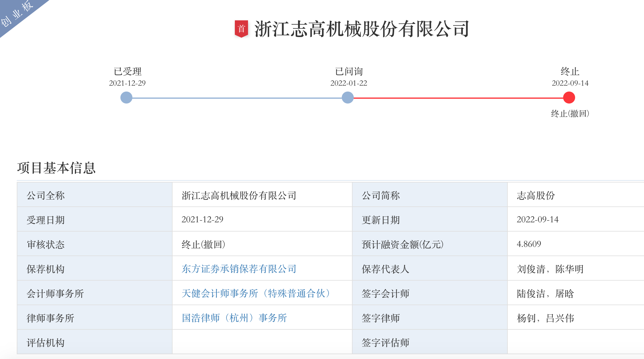644x359 pixels.
Task: Click the red 首 badge icon
Action: [241, 29]
